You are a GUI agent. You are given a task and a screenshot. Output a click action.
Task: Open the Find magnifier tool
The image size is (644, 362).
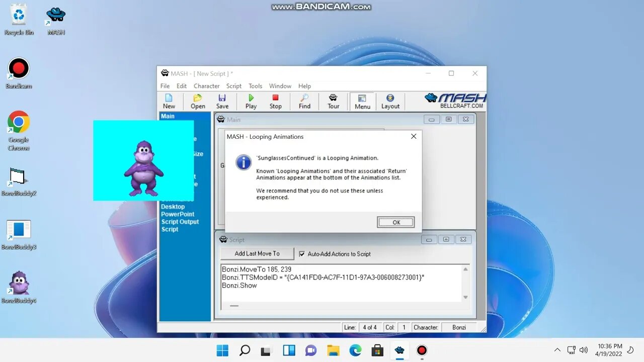[x=304, y=101]
